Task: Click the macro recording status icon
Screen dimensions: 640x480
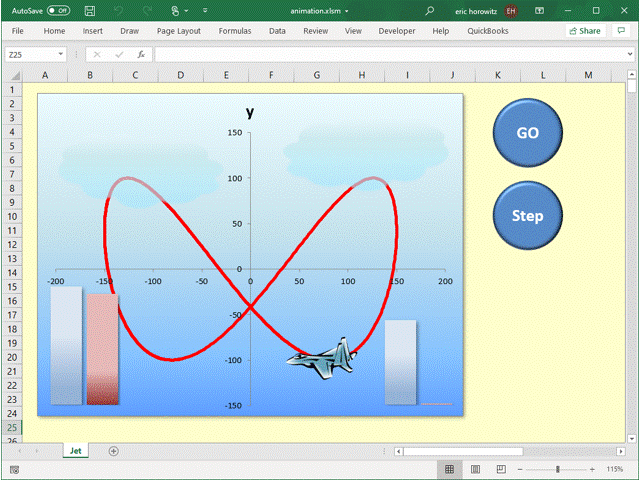Action: (14, 469)
